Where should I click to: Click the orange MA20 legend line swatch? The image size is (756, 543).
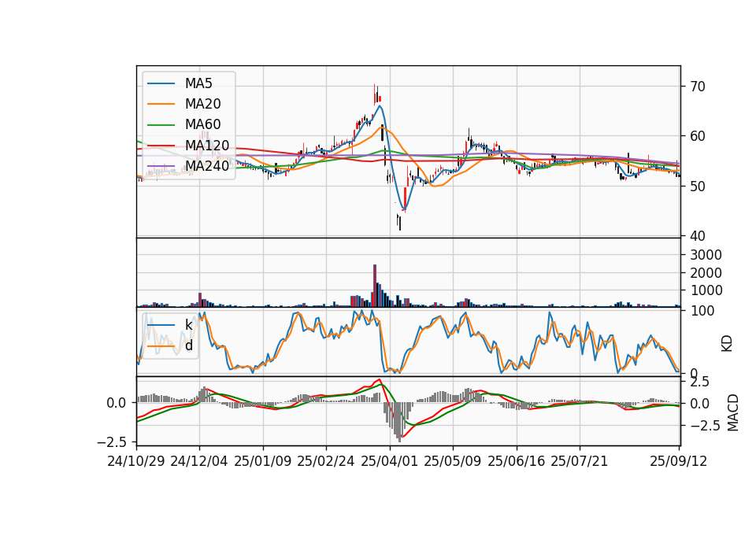(161, 104)
